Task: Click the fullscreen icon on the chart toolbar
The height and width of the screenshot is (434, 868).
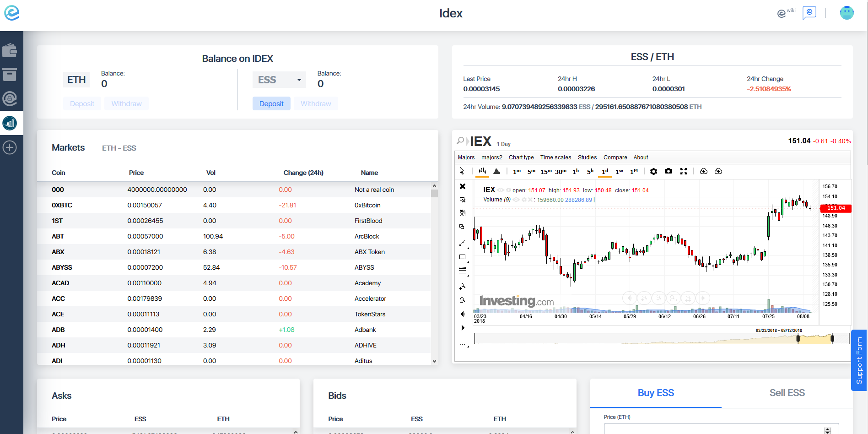Action: 684,171
